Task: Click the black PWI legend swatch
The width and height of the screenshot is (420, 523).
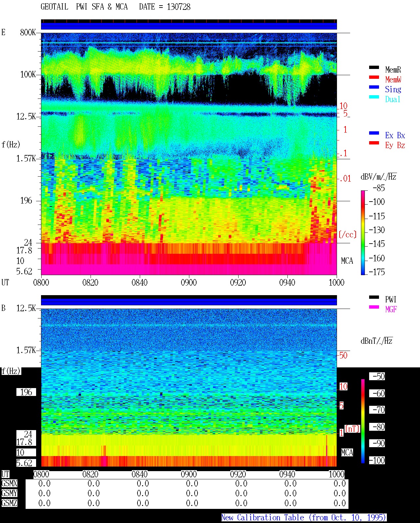Action: [x=374, y=297]
